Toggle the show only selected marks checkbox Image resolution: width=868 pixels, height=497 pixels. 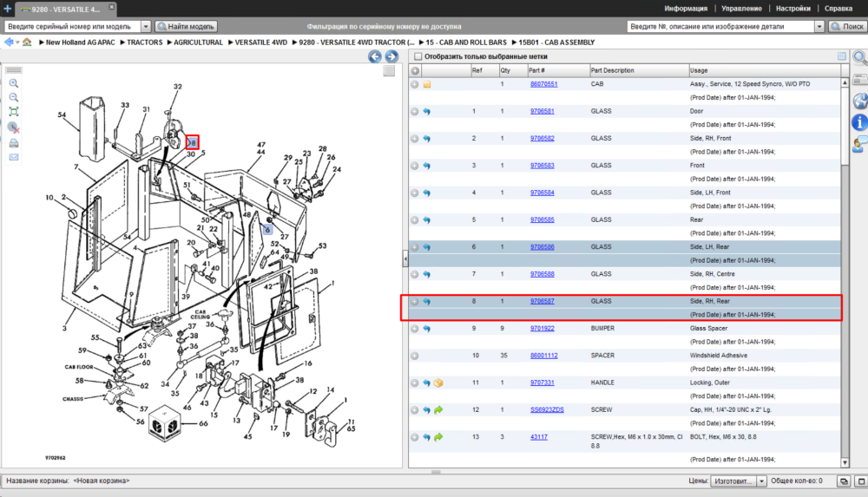coord(418,56)
